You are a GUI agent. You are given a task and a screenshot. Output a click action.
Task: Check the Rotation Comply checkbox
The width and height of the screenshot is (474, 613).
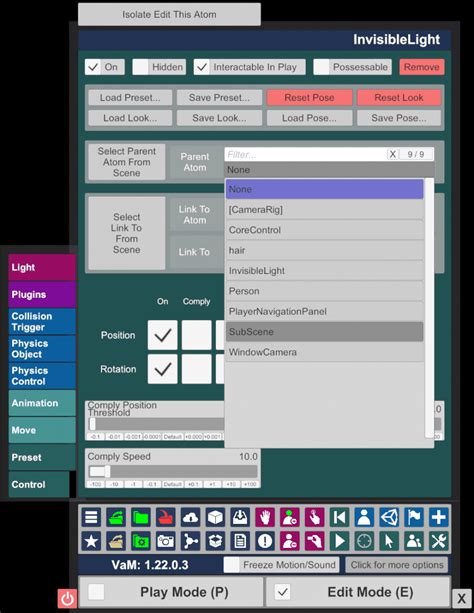[197, 369]
